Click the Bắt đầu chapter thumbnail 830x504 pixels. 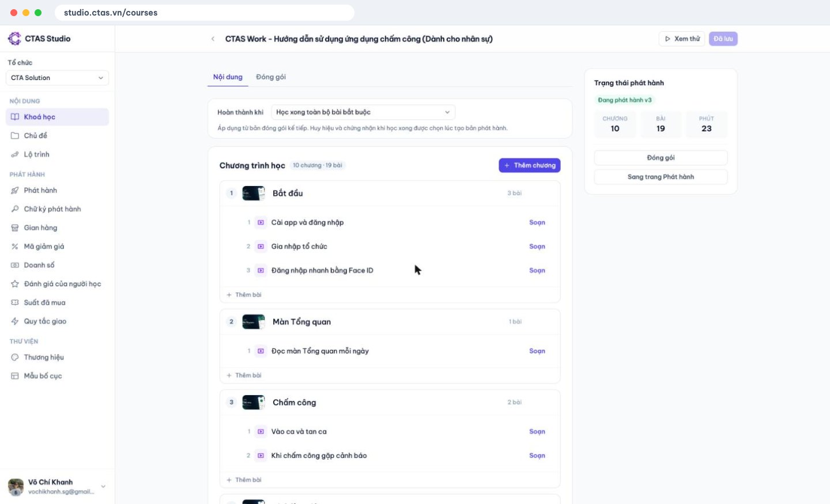pyautogui.click(x=254, y=194)
